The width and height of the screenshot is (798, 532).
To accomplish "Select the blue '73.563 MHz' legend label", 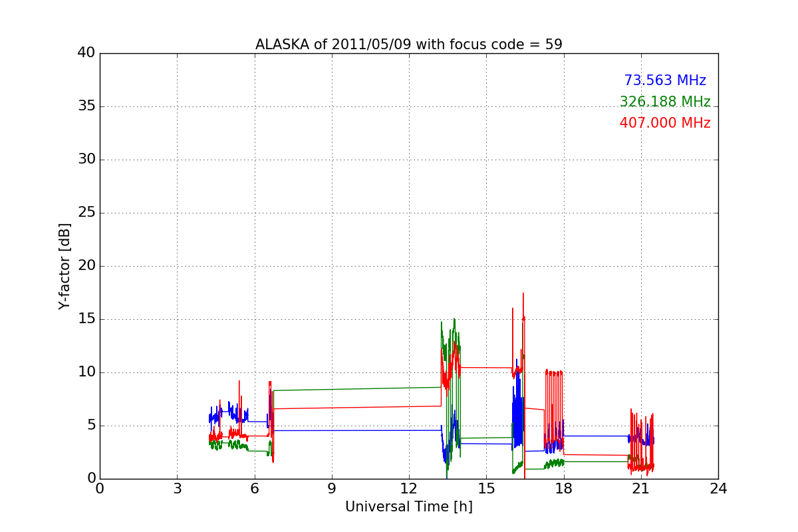I will (665, 80).
